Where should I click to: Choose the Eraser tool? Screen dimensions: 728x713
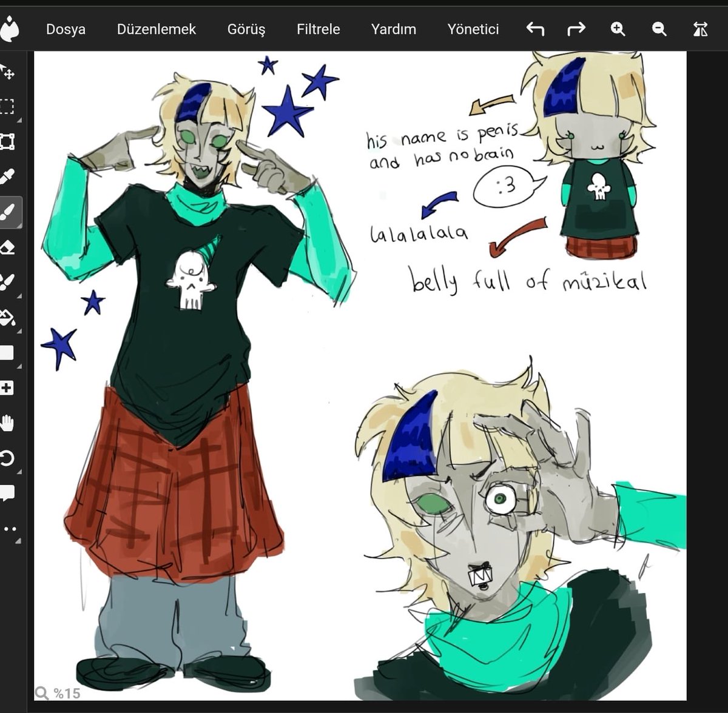click(x=7, y=247)
